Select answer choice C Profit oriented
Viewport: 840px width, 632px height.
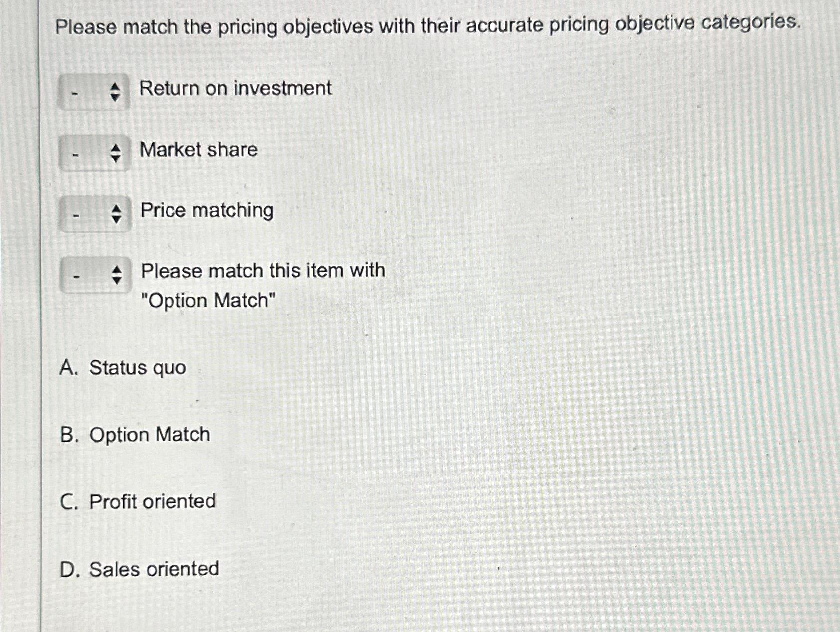click(139, 501)
